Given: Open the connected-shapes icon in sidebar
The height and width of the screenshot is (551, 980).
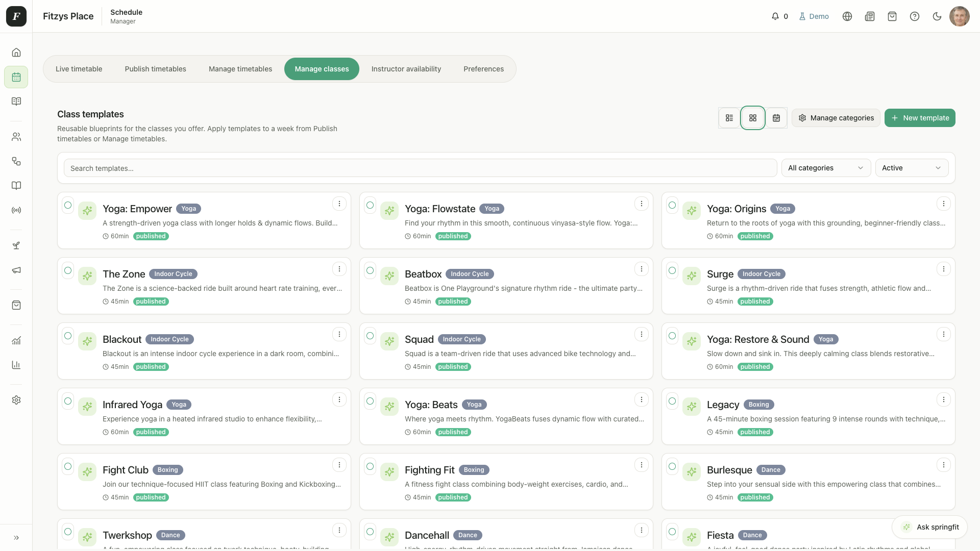Looking at the screenshot, I should point(16,161).
